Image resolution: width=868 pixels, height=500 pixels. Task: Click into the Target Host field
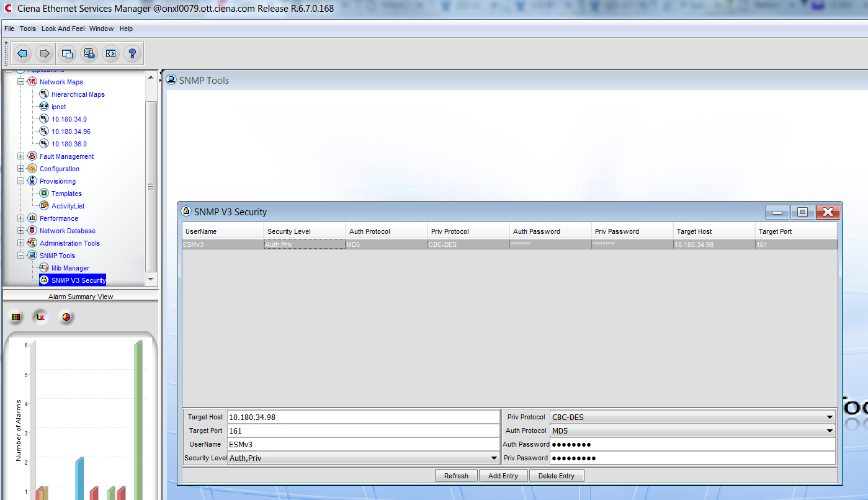[x=363, y=417]
